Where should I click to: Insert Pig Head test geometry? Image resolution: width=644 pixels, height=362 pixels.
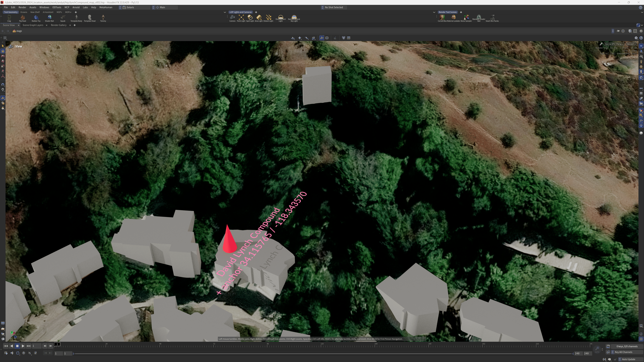point(22,18)
